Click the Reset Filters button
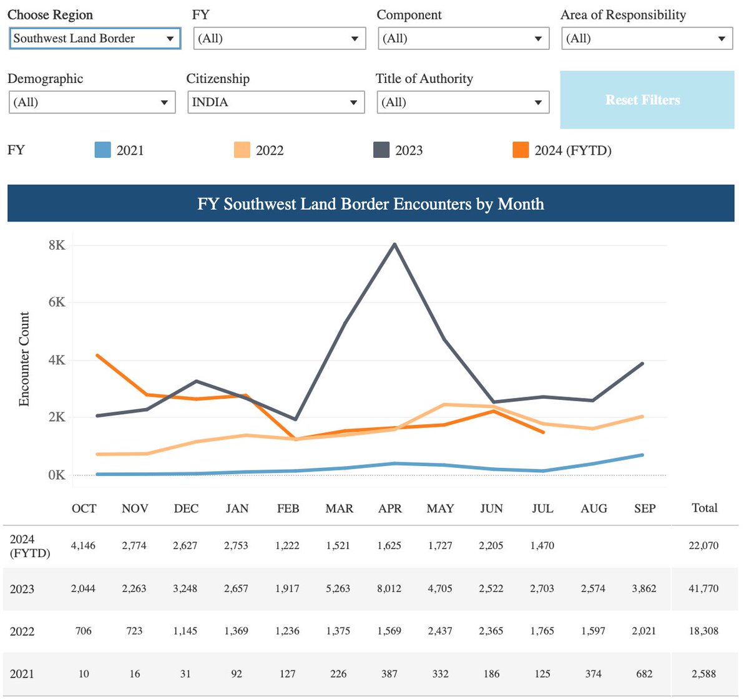749x700 pixels. pos(647,100)
